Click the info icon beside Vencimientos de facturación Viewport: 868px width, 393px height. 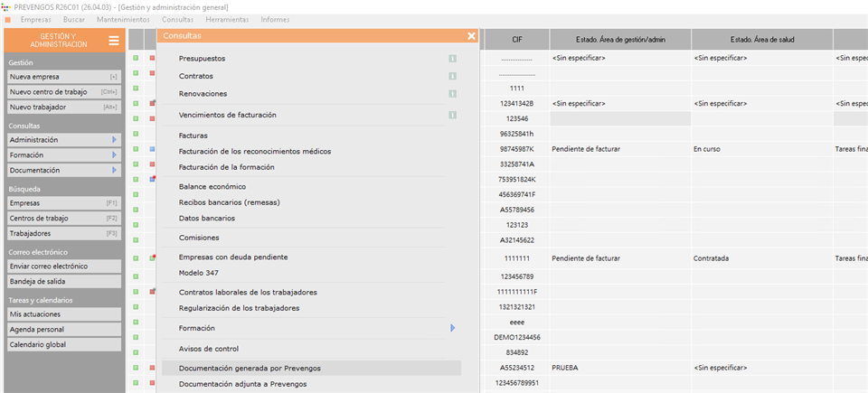coord(452,115)
